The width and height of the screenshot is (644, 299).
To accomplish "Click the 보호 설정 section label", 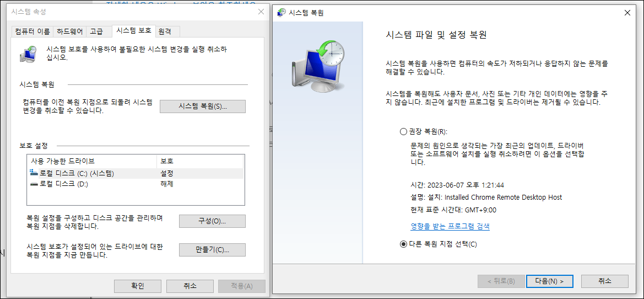I will coord(34,146).
